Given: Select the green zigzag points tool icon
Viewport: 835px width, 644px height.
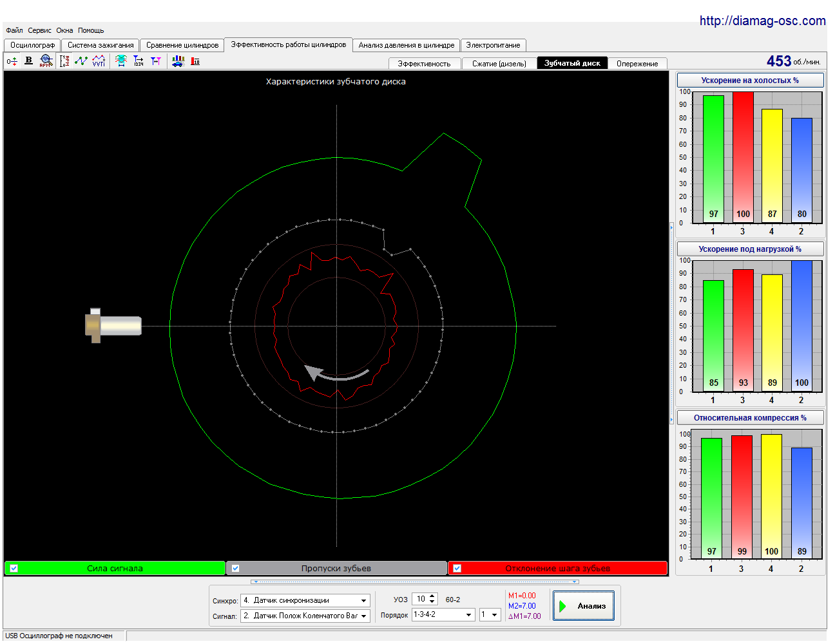Looking at the screenshot, I should pyautogui.click(x=81, y=61).
